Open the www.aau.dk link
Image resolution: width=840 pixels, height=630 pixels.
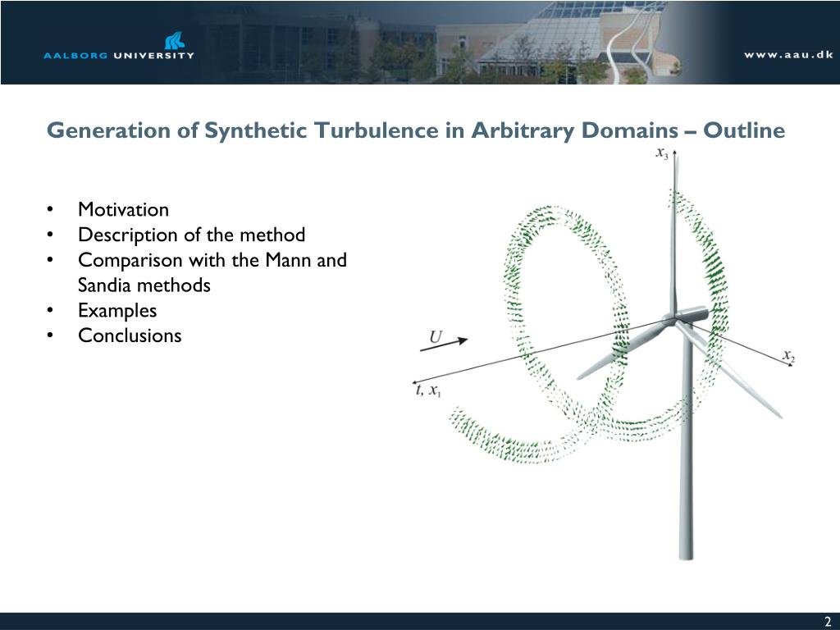coord(788,55)
